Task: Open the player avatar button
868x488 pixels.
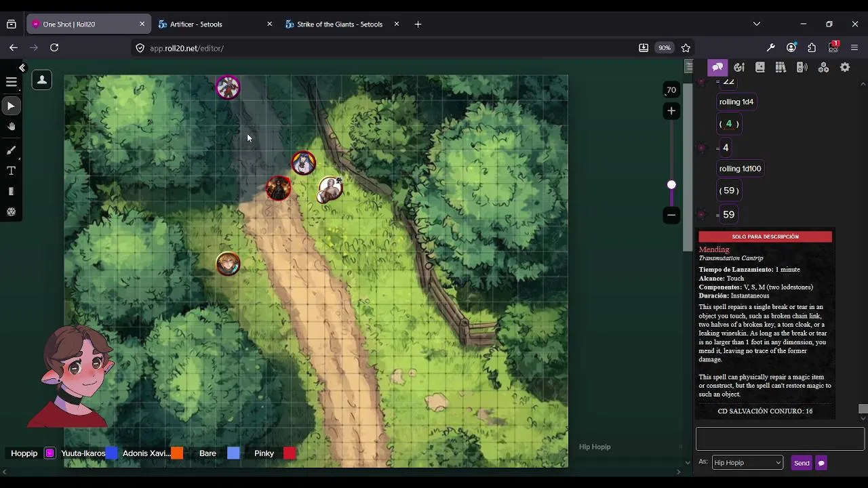Action: click(42, 81)
